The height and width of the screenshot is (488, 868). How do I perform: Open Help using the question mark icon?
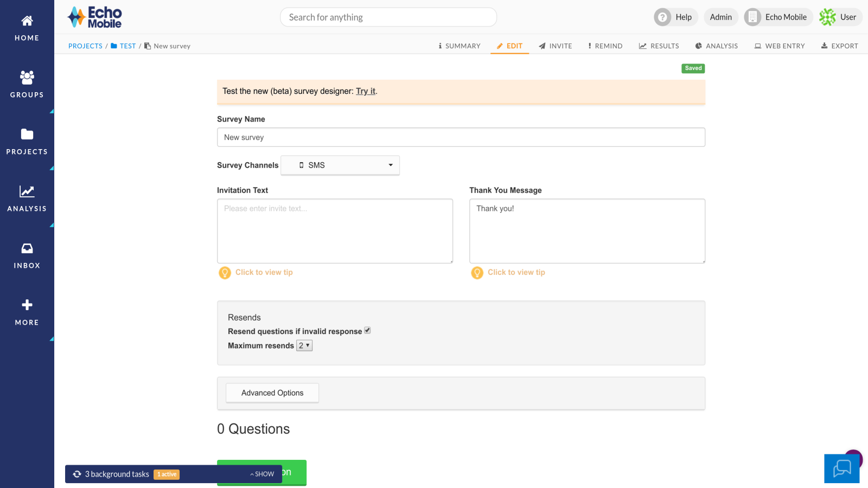(663, 17)
